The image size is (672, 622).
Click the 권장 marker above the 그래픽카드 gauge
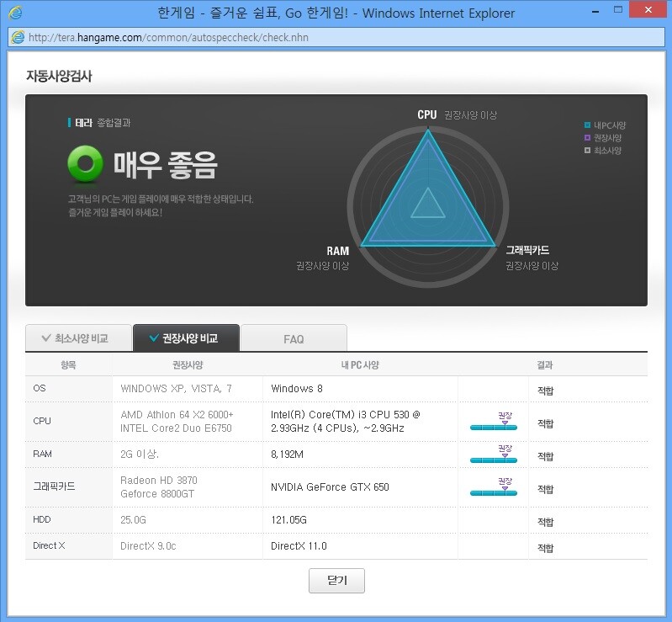pos(505,482)
